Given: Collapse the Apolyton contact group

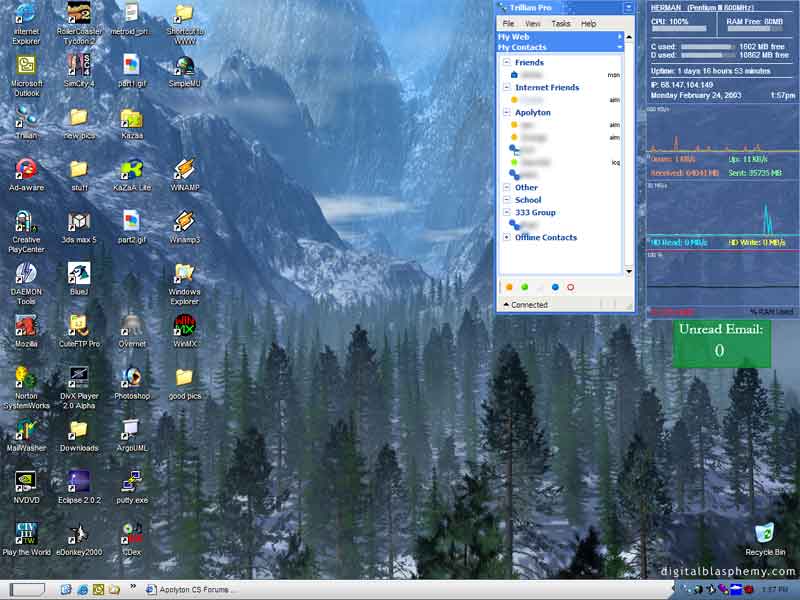Looking at the screenshot, I should point(507,113).
